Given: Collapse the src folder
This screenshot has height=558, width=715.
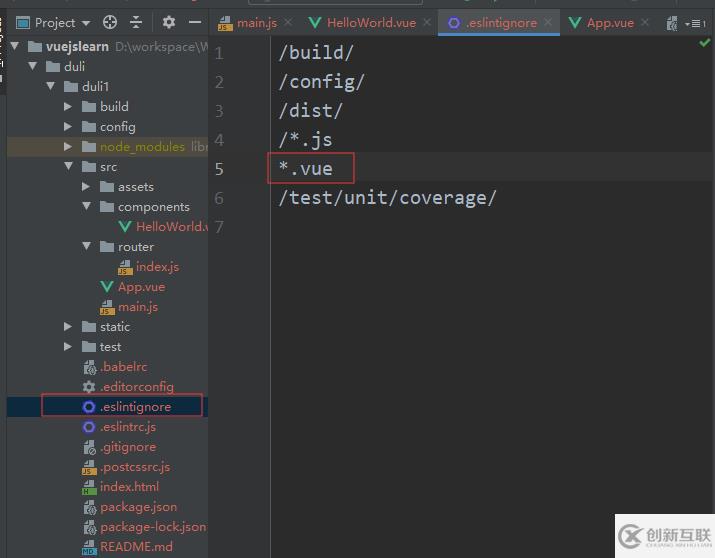Looking at the screenshot, I should click(68, 167).
